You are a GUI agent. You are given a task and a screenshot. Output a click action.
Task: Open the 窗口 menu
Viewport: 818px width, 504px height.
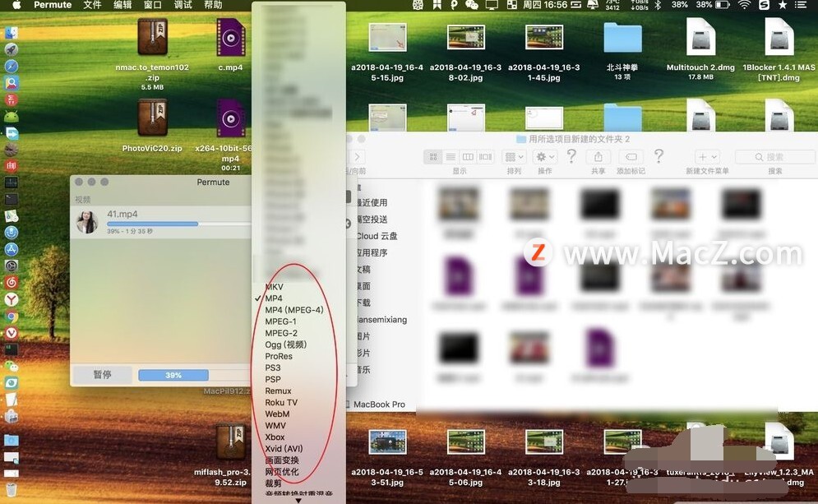[x=152, y=5]
